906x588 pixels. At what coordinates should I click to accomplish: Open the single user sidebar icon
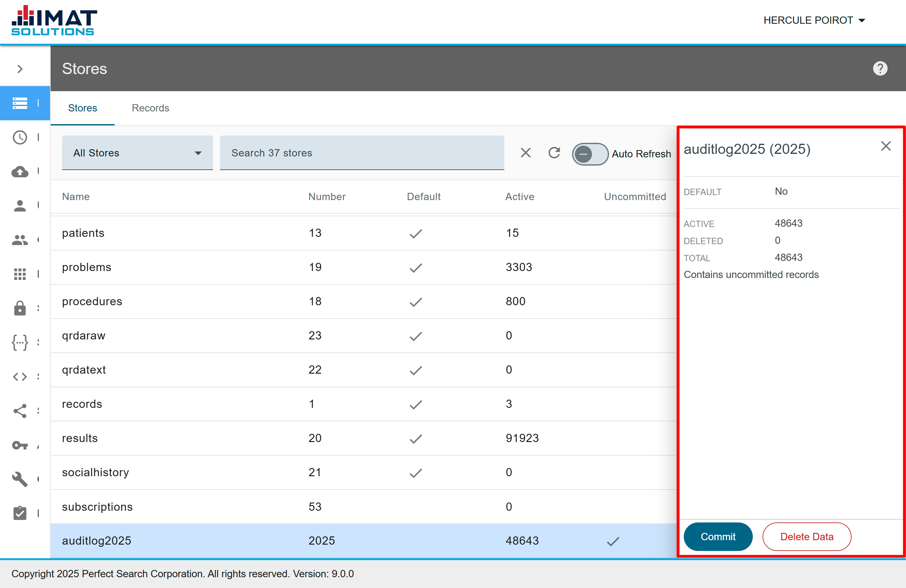20,205
